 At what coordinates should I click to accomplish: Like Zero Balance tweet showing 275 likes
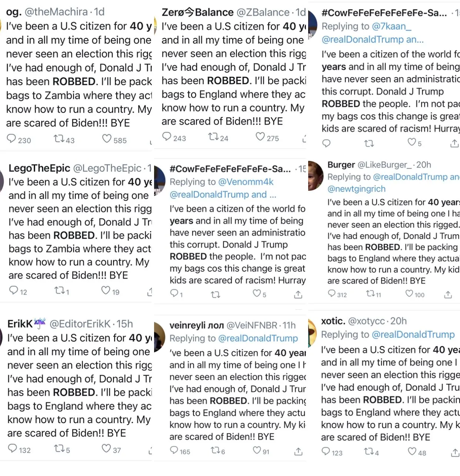(260, 137)
